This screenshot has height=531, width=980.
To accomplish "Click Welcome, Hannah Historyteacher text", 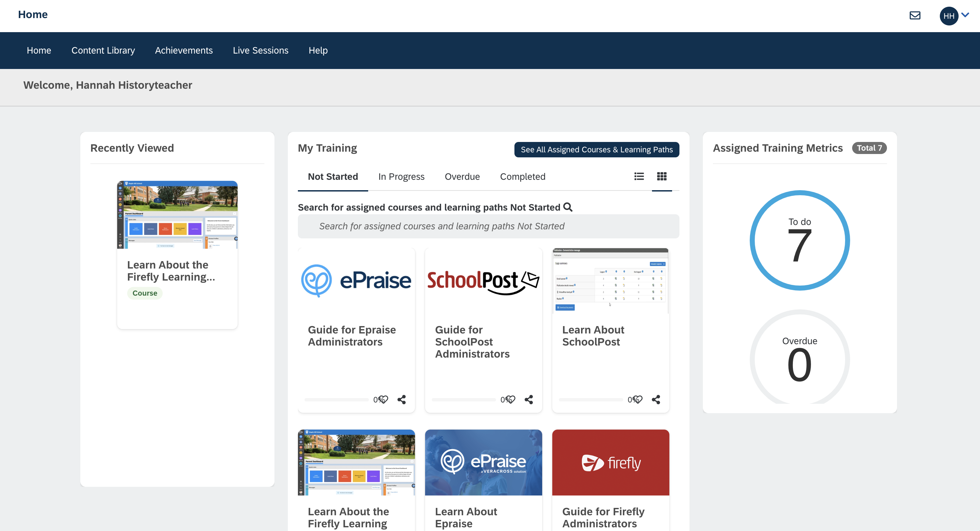I will click(x=108, y=85).
